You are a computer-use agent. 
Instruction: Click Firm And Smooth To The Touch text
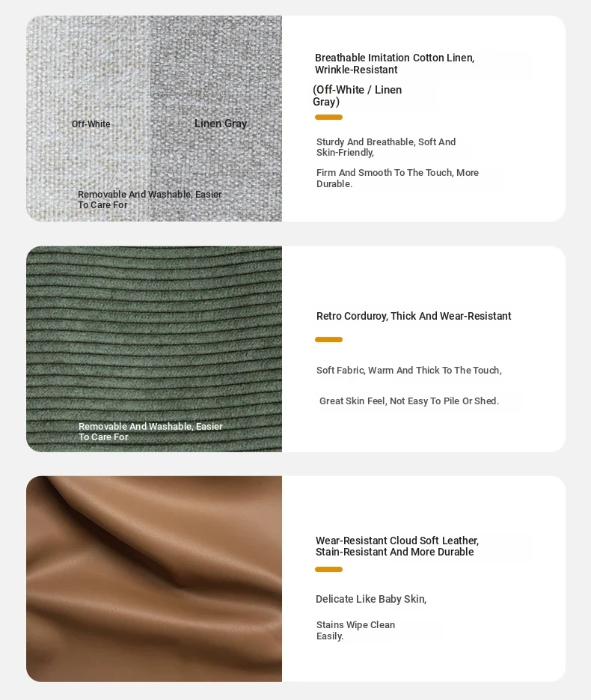click(x=397, y=178)
